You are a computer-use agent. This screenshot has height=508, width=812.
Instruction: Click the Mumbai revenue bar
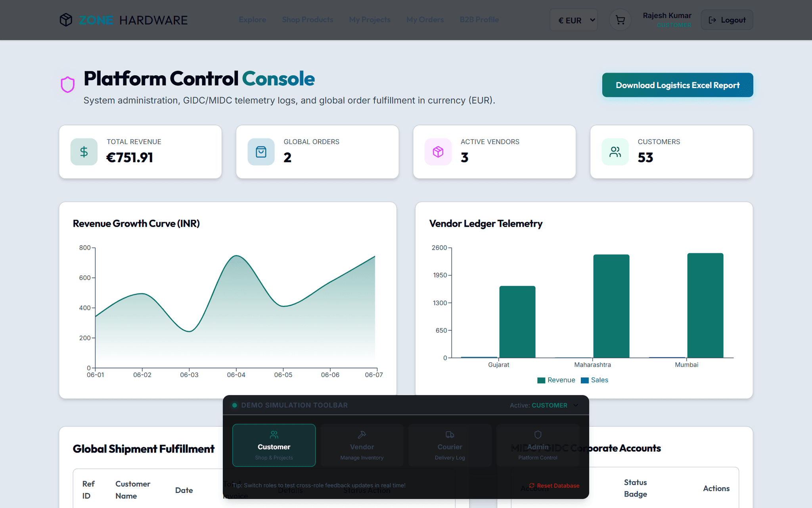click(705, 306)
